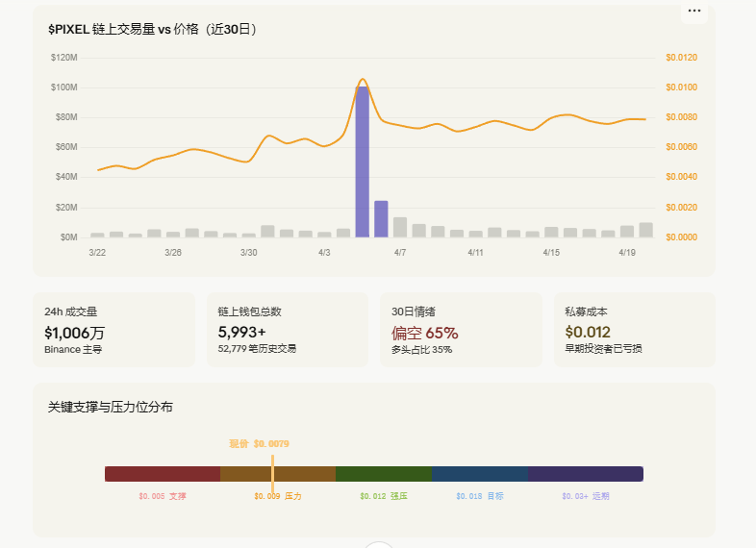Click the 关键支撑与压力位分布 heading
Viewport: 756px width, 548px height.
point(111,408)
